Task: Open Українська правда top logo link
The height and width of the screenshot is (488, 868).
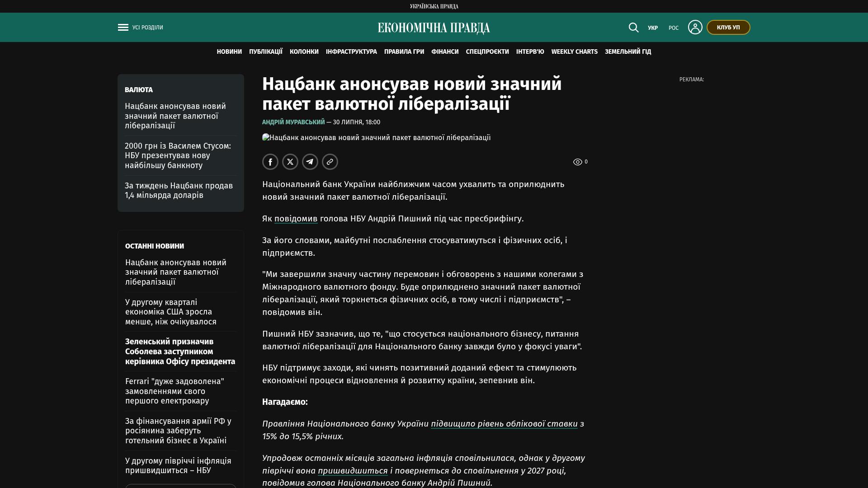Action: [x=434, y=6]
